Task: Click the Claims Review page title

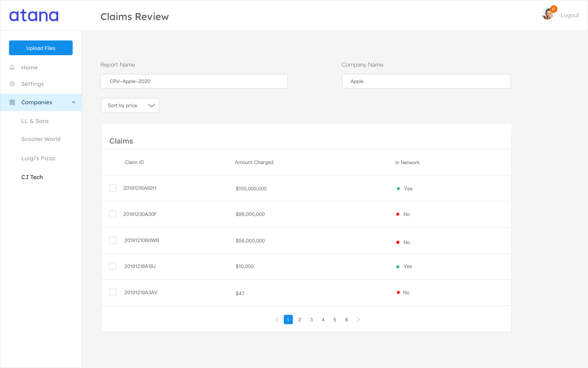Action: pos(135,17)
